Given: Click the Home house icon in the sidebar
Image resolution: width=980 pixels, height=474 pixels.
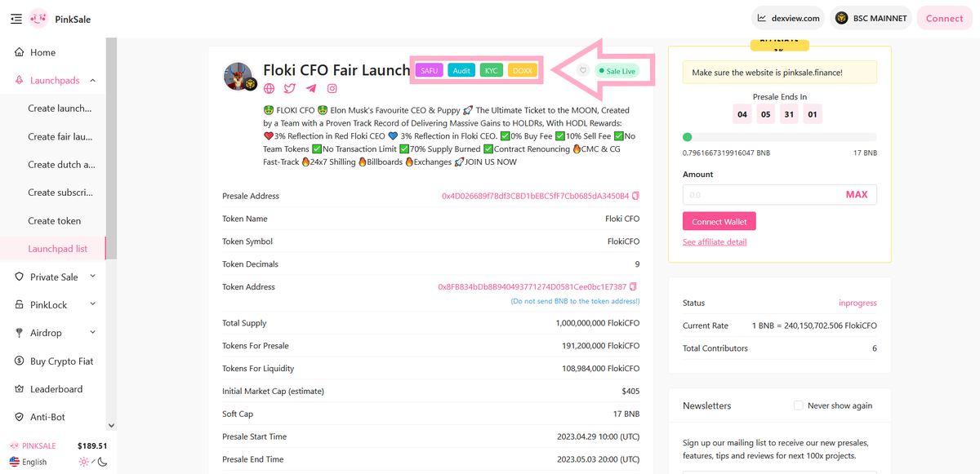Looking at the screenshot, I should [20, 52].
